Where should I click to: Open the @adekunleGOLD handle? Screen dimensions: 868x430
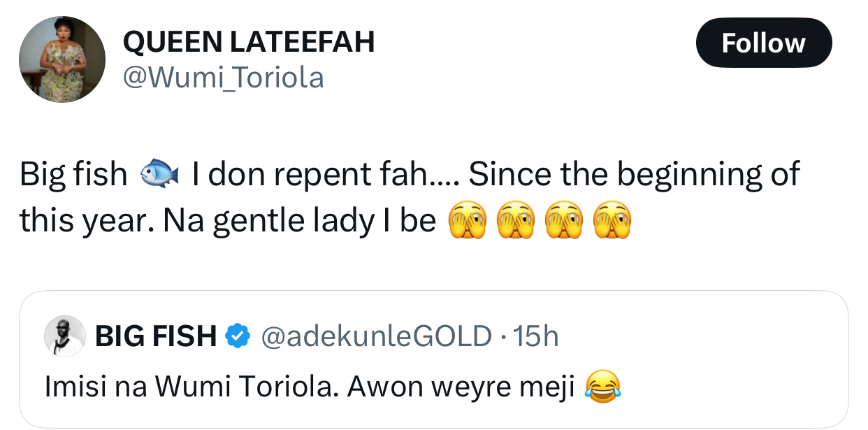[x=376, y=337]
